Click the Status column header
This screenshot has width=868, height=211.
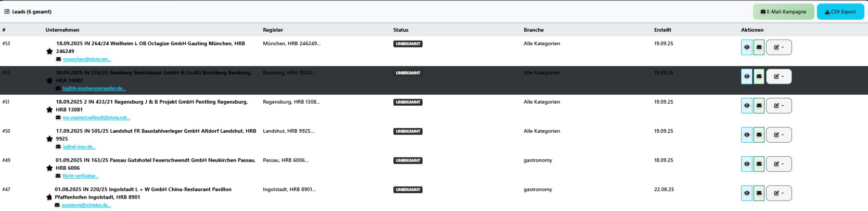[x=401, y=30]
